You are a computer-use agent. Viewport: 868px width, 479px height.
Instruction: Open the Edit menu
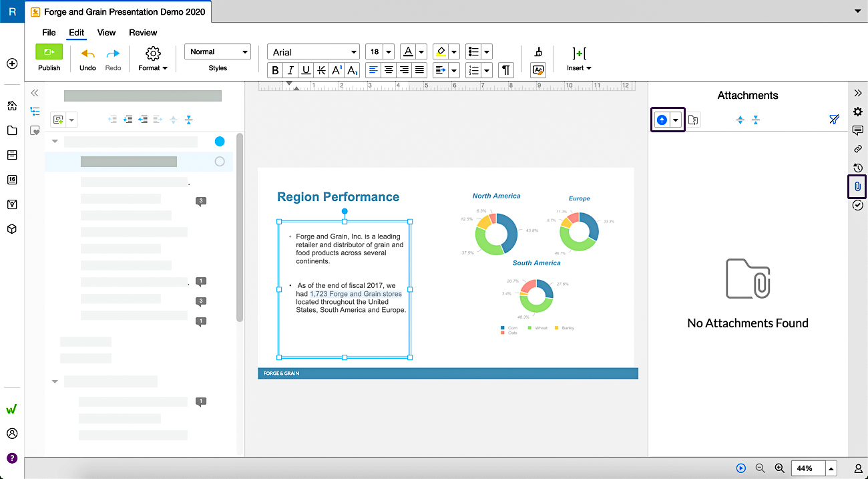coord(76,32)
